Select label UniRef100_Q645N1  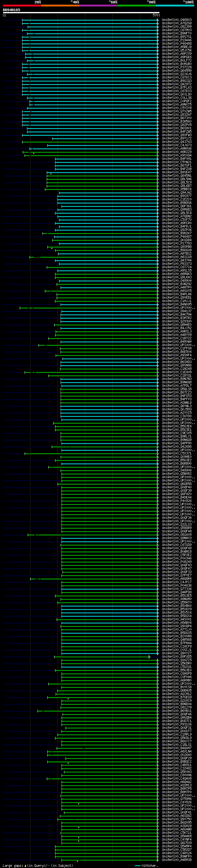(x=177, y=176)
